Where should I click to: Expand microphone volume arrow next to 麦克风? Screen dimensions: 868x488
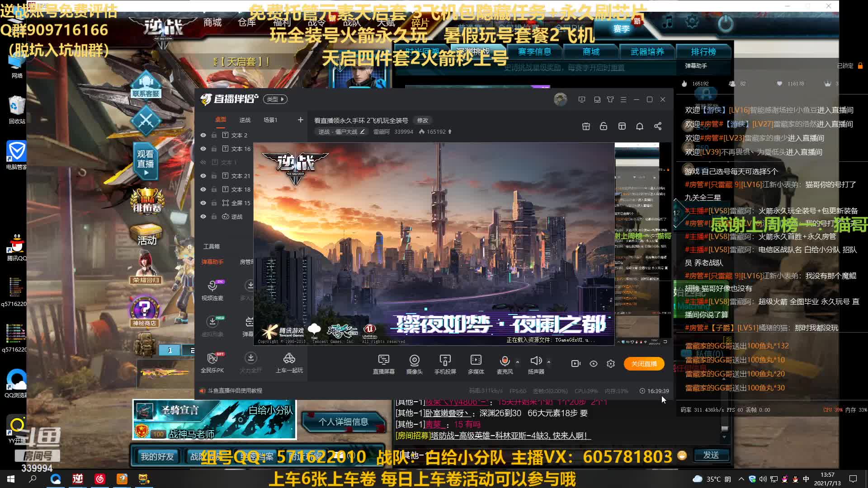point(518,362)
